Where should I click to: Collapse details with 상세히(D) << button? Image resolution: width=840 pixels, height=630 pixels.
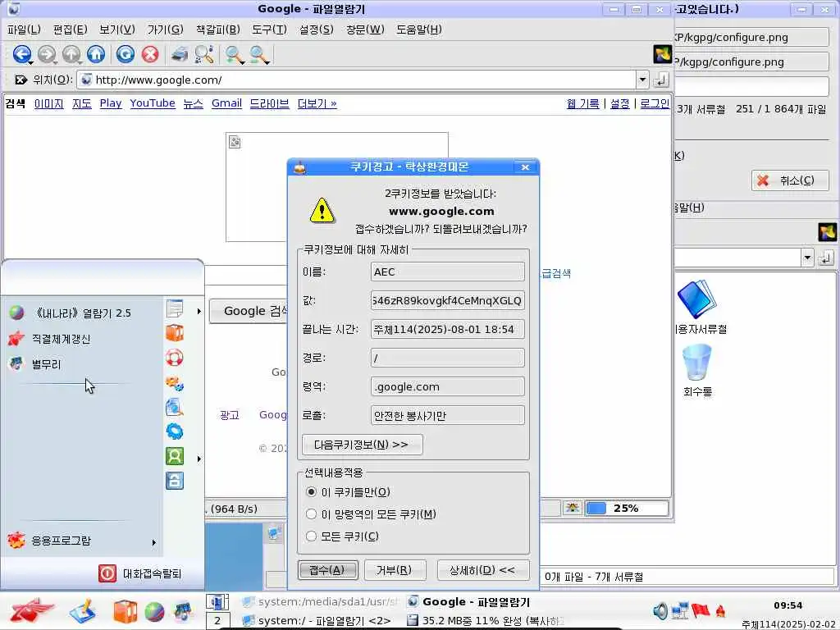click(483, 570)
